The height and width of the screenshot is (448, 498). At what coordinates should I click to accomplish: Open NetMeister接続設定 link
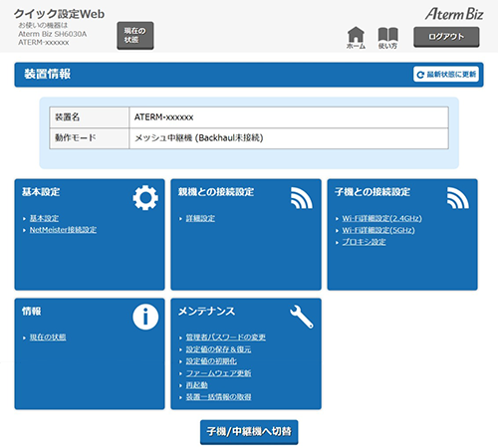pyautogui.click(x=63, y=230)
